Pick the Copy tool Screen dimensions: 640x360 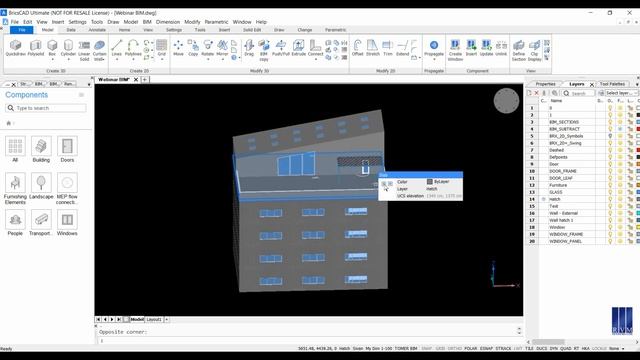193,48
